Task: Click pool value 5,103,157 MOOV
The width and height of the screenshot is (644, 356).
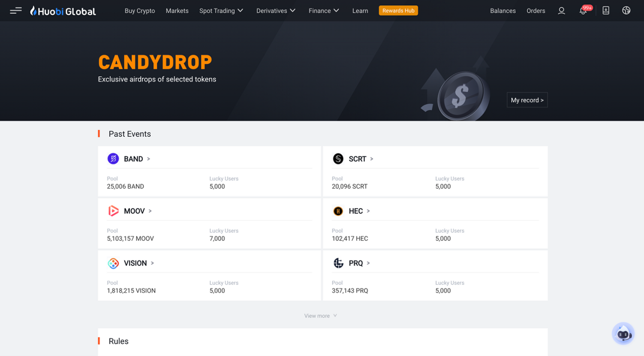Action: [x=130, y=238]
